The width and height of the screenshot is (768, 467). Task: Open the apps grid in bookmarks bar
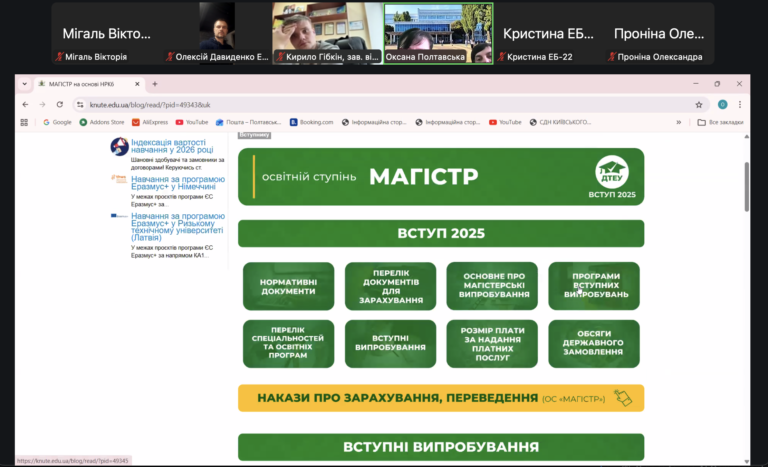point(24,122)
